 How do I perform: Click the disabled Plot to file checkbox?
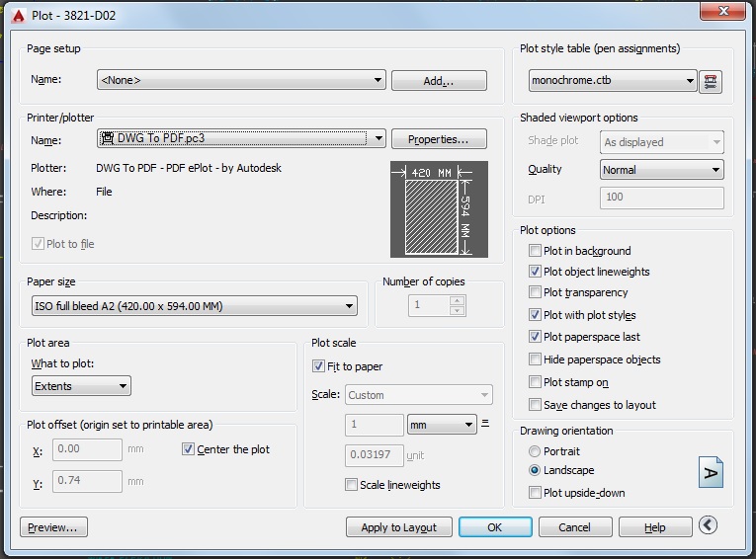click(x=38, y=244)
